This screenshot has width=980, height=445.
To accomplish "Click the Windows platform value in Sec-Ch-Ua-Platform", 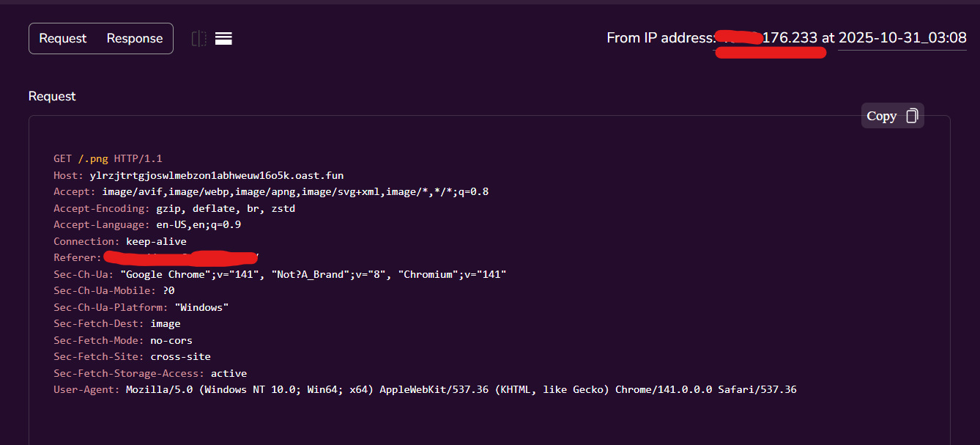I will tap(201, 306).
